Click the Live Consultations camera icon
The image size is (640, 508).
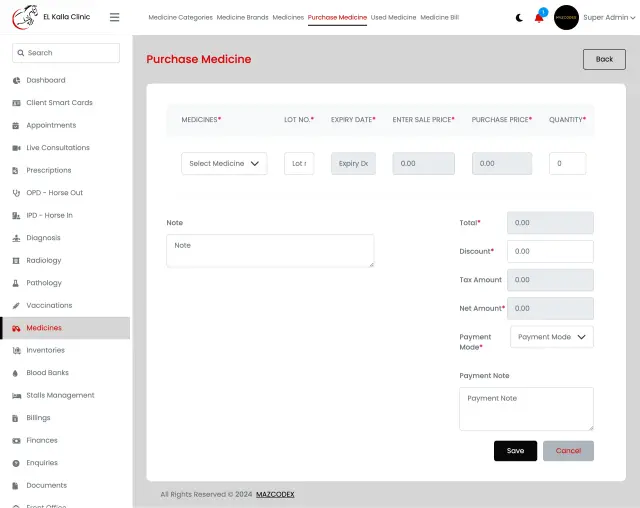click(x=16, y=148)
